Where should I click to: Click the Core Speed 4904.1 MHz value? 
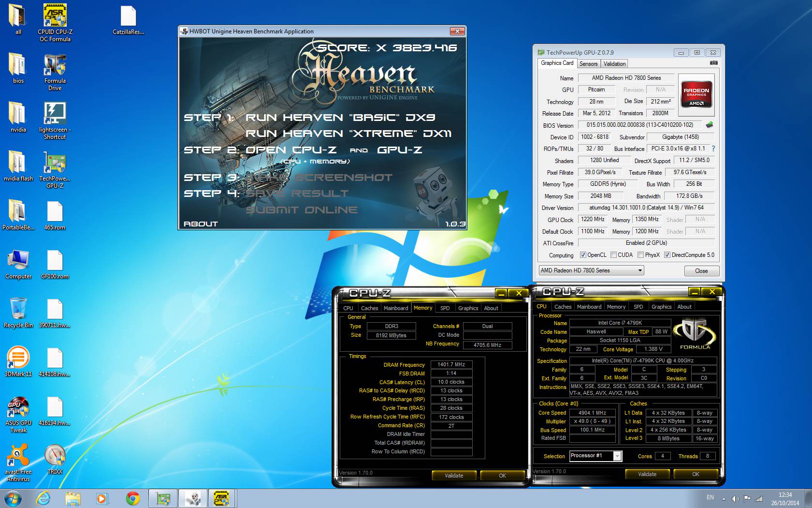click(592, 413)
